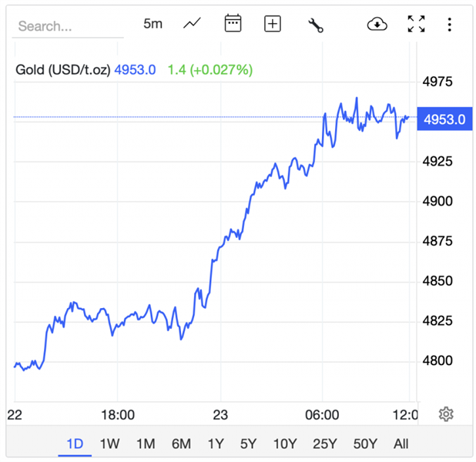476x462 pixels.
Task: Show the 1Y time range
Action: click(216, 444)
